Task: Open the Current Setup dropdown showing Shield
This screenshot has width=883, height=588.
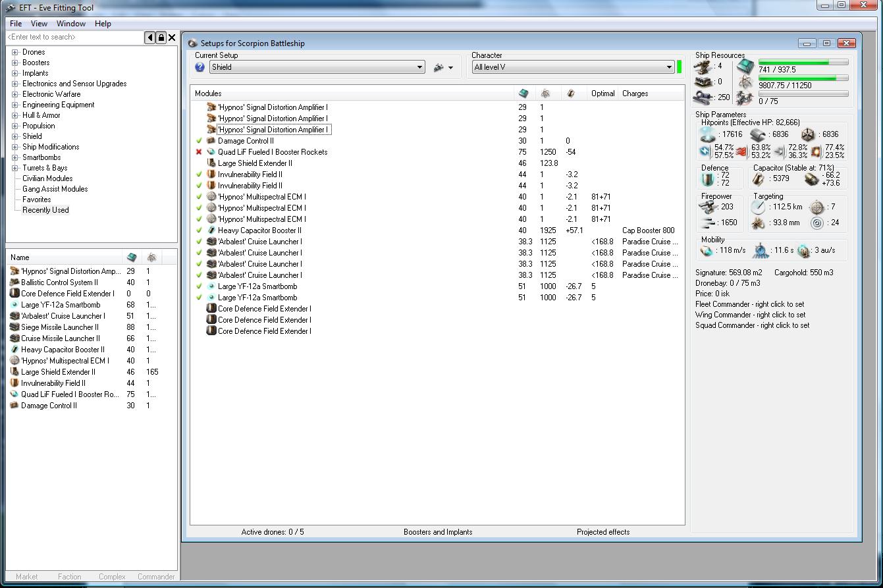Action: click(317, 67)
